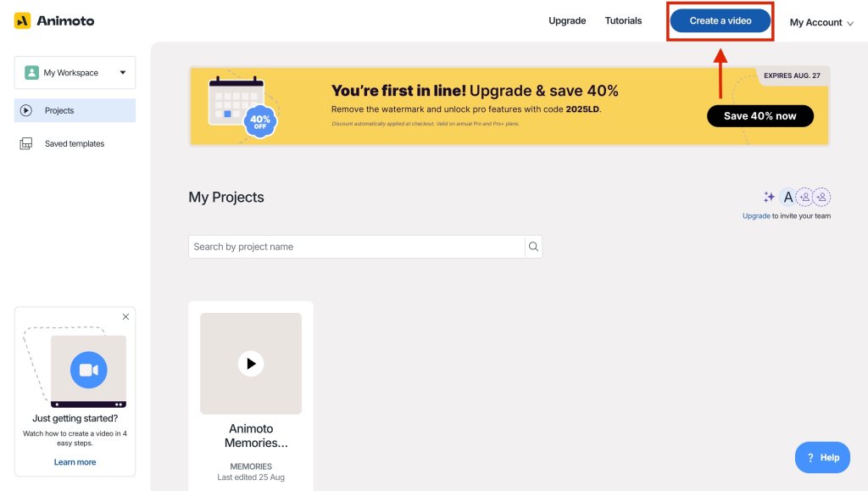Click the A user avatar circle

(x=787, y=197)
